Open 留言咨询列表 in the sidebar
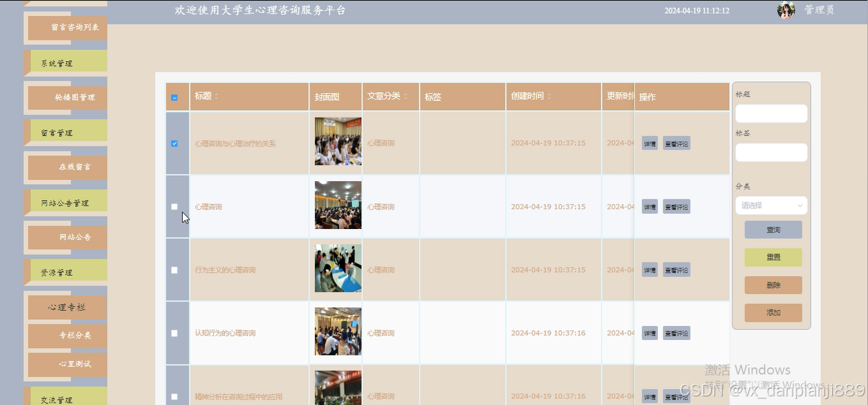The width and height of the screenshot is (868, 405). [67, 27]
